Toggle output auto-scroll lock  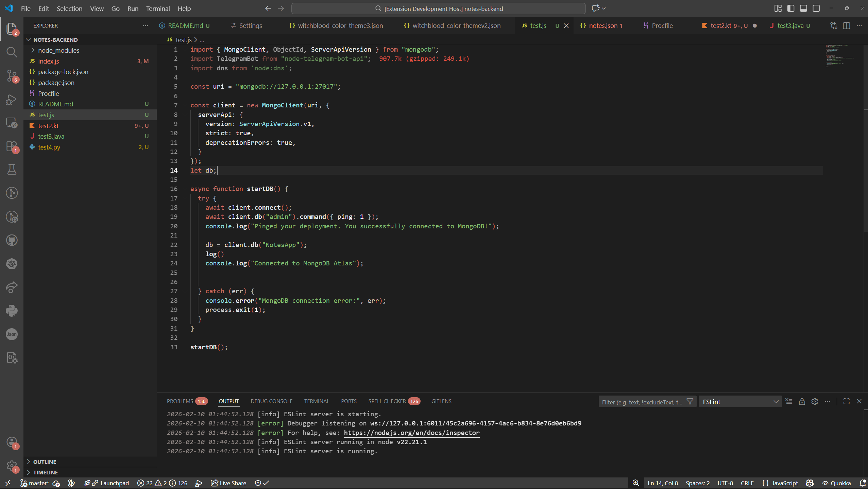coord(802,401)
